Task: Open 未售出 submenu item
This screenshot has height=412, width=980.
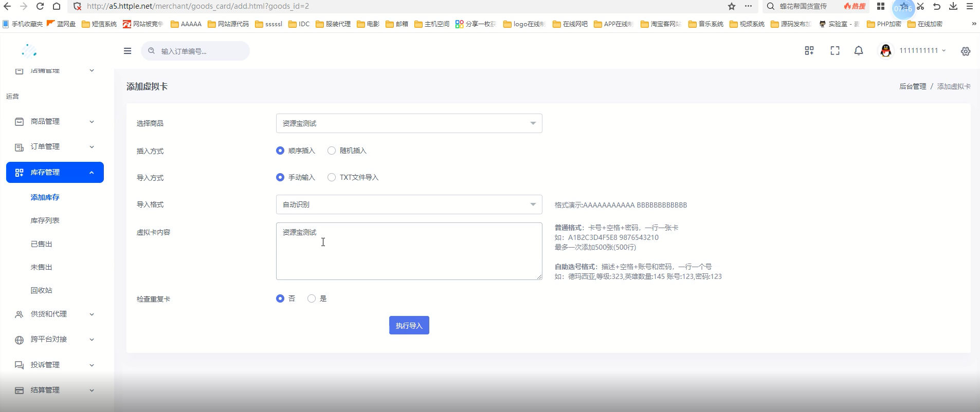Action: (x=41, y=267)
